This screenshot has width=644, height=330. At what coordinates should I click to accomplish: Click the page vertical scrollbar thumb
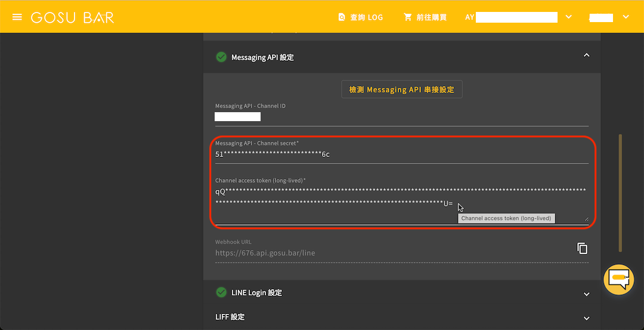coord(620,193)
